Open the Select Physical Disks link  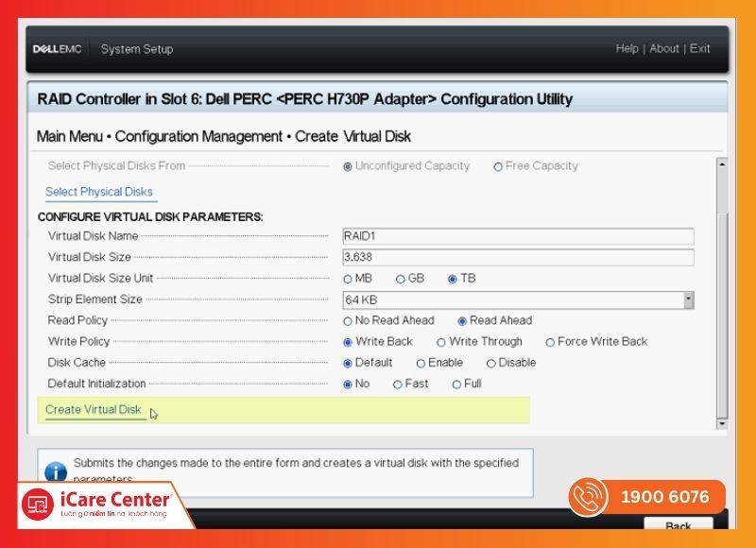pyautogui.click(x=99, y=192)
